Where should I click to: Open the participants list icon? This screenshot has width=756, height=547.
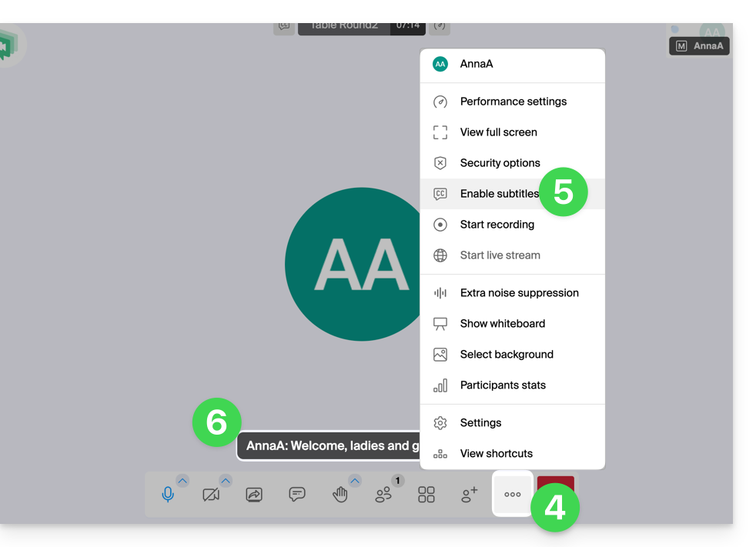pyautogui.click(x=383, y=495)
